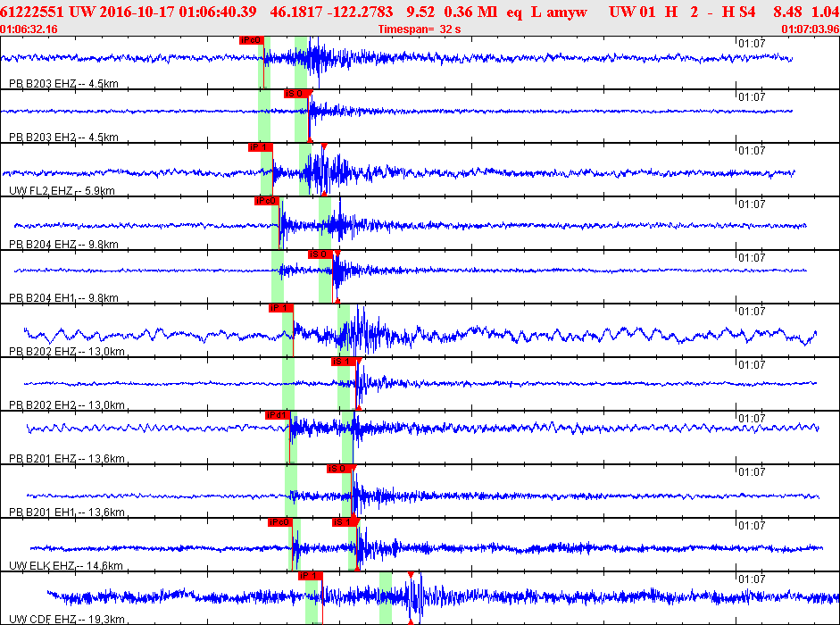The image size is (840, 625).
Task: Click the 'eq L amyw' header text
Action: (547, 12)
